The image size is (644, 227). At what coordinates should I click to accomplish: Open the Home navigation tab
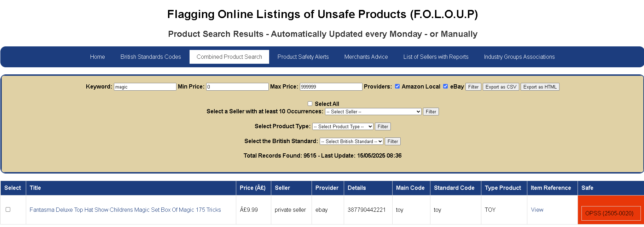[x=97, y=57]
